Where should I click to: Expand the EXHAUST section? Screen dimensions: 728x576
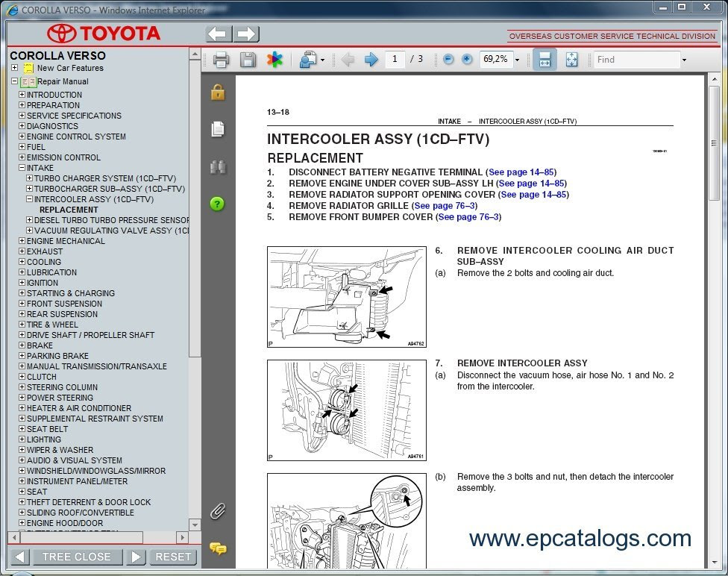click(x=22, y=251)
